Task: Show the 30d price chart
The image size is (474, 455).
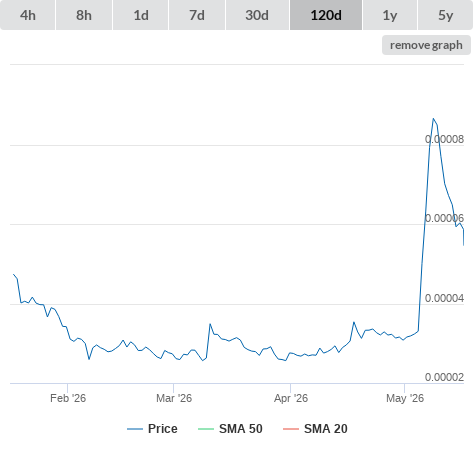Action: point(257,15)
